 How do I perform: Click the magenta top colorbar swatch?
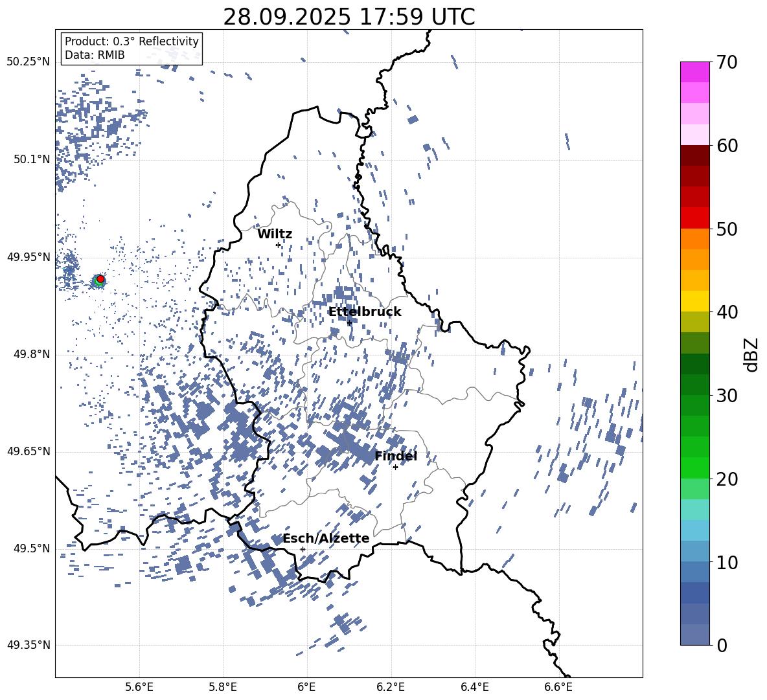[x=694, y=72]
